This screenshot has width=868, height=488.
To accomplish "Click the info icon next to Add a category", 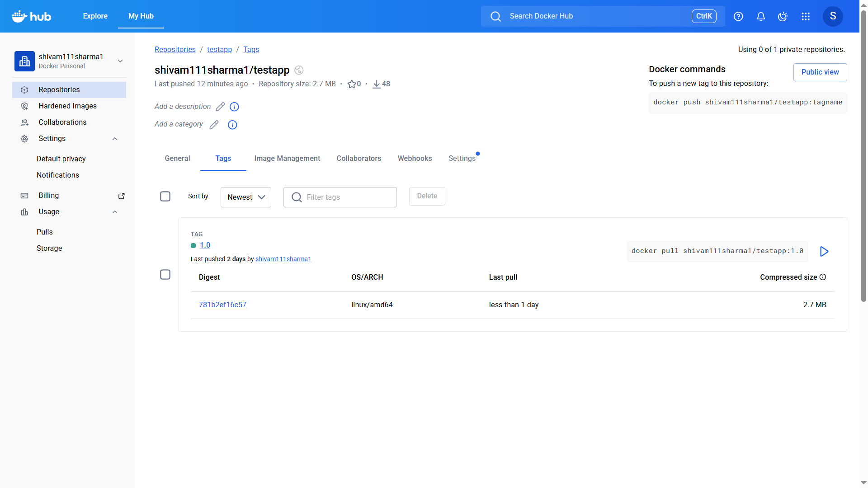I will 232,125.
